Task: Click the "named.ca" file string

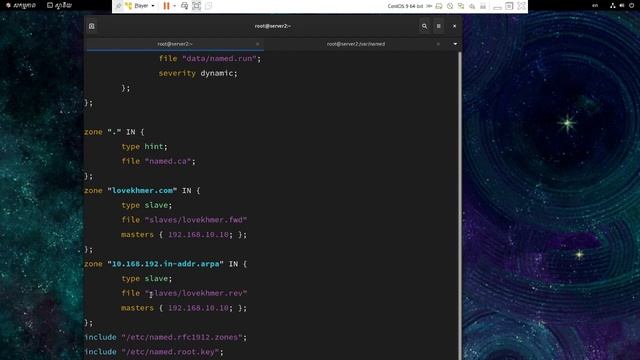Action: (x=168, y=161)
